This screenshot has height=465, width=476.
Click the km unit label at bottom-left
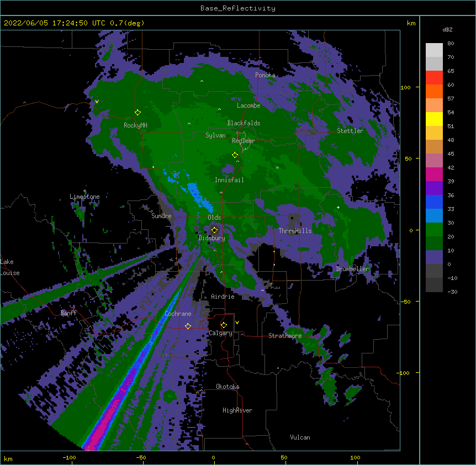(x=8, y=458)
